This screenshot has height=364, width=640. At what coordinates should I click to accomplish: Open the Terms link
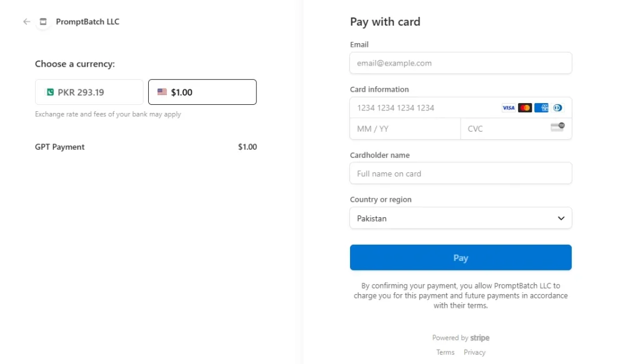445,352
